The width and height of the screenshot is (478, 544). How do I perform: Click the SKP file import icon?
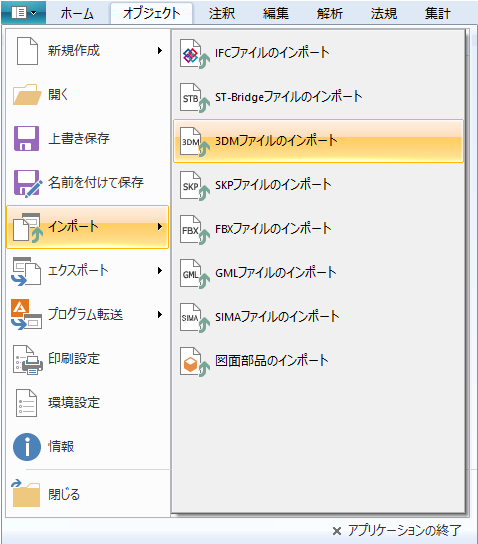[x=195, y=186]
